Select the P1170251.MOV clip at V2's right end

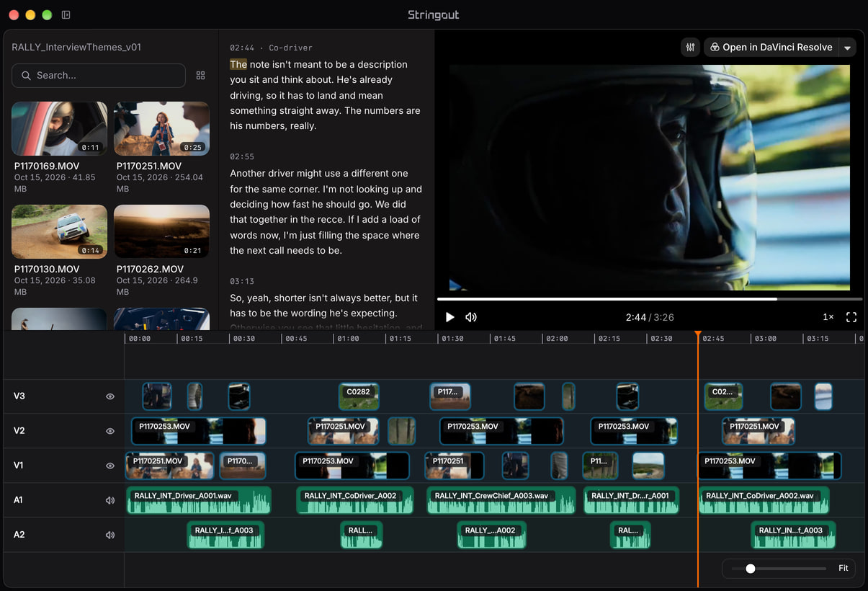759,431
